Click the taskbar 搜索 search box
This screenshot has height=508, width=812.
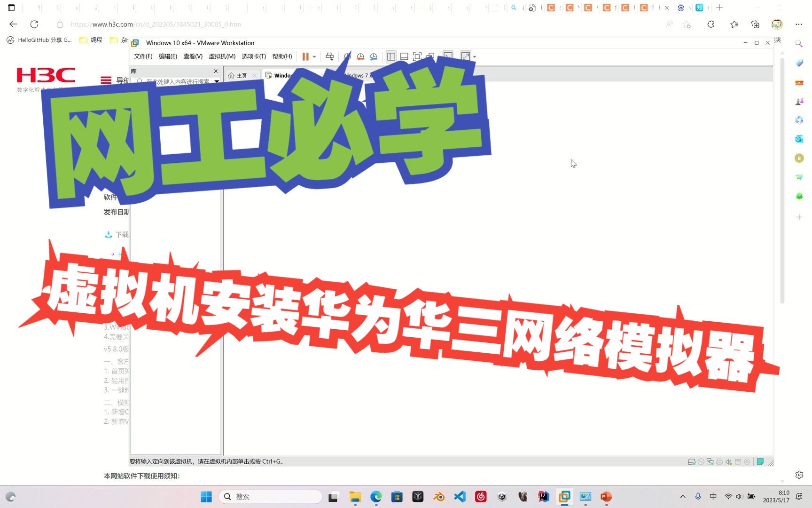271,497
